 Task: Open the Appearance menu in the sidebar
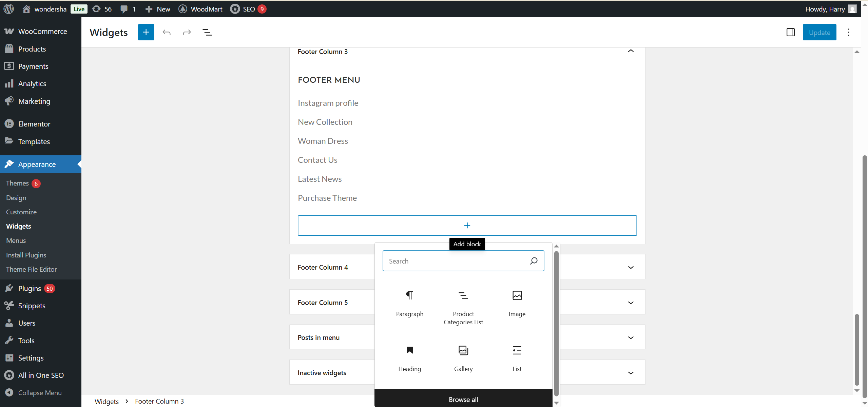point(36,164)
